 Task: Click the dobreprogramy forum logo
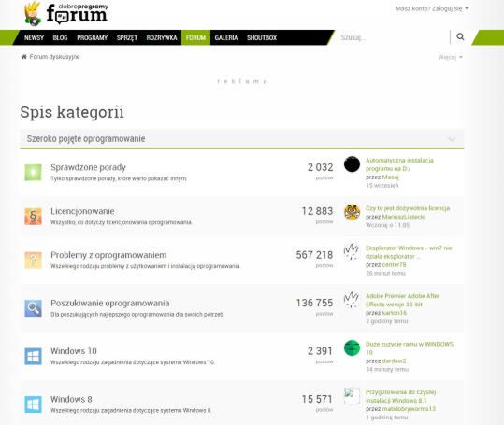(x=66, y=14)
